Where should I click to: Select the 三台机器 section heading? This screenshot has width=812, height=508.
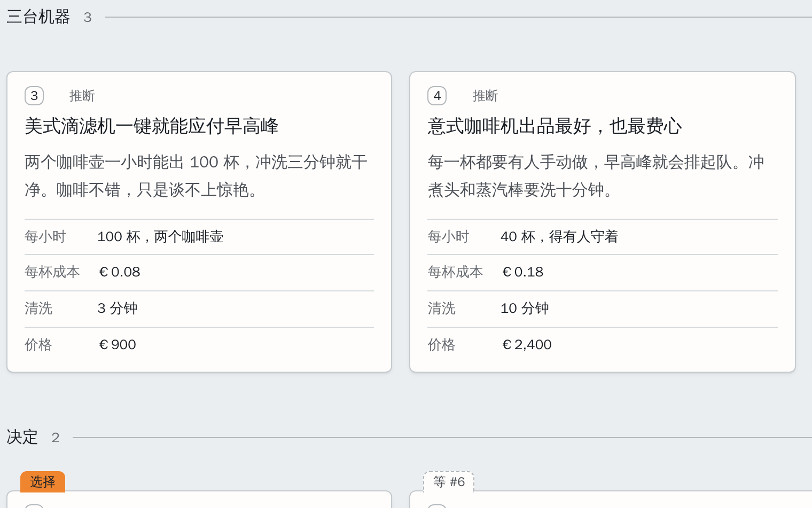[x=38, y=17]
